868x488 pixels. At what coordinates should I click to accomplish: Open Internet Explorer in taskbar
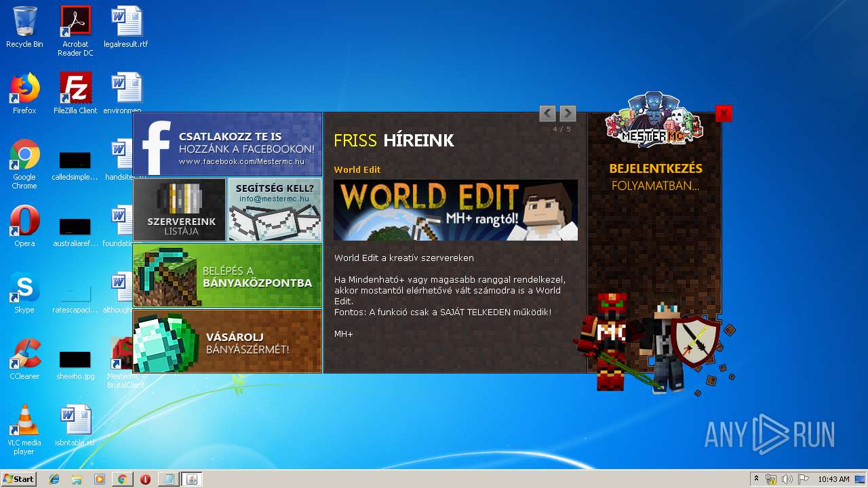[x=54, y=479]
